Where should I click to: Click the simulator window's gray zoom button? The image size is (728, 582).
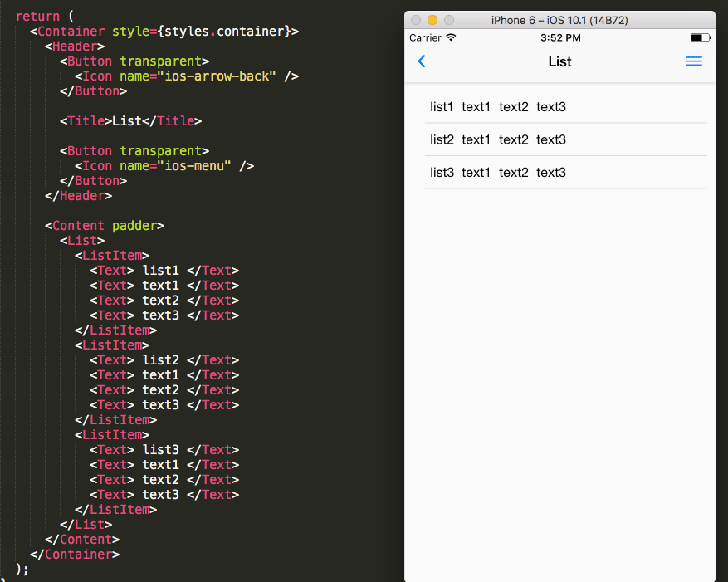tap(449, 20)
